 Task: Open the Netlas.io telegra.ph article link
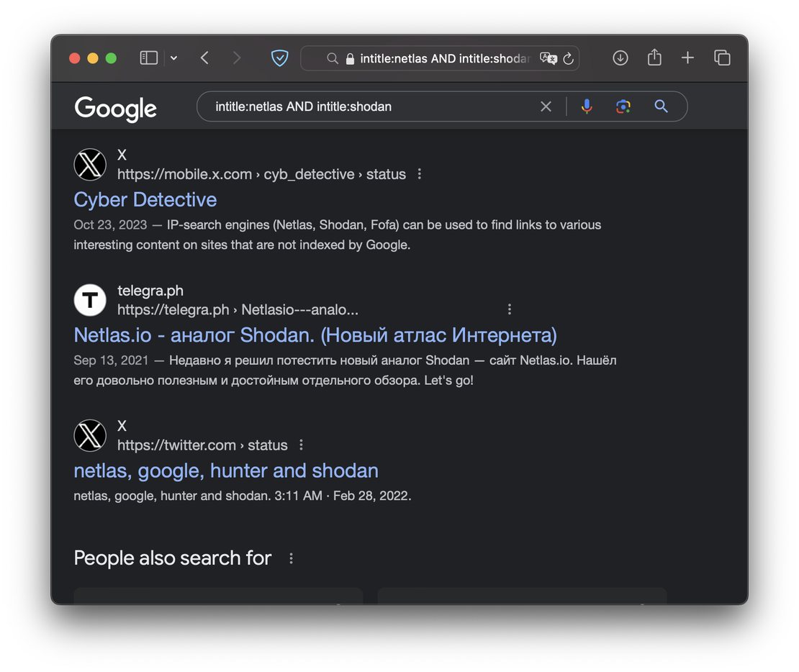315,335
